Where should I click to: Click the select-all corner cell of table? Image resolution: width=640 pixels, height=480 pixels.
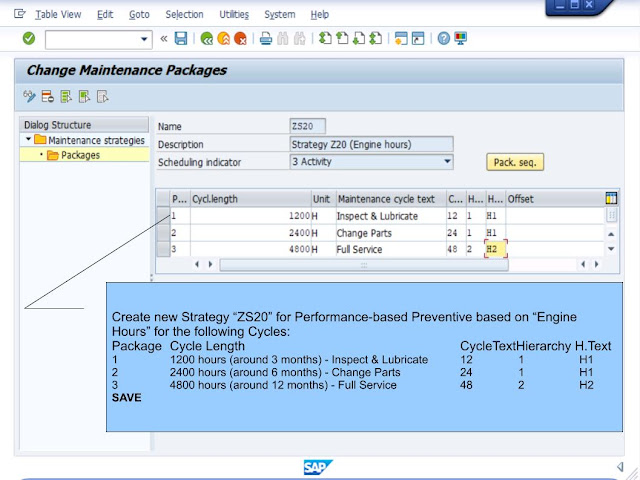(163, 199)
